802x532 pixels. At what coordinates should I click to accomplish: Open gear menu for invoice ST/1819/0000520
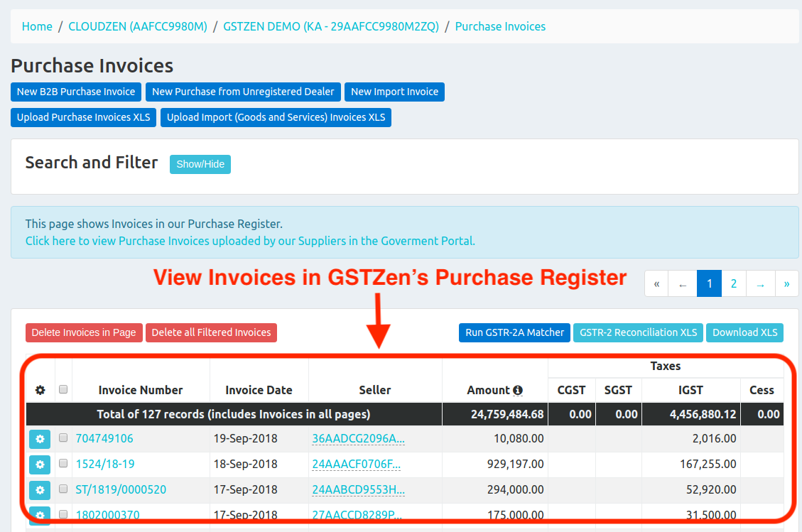pos(39,490)
